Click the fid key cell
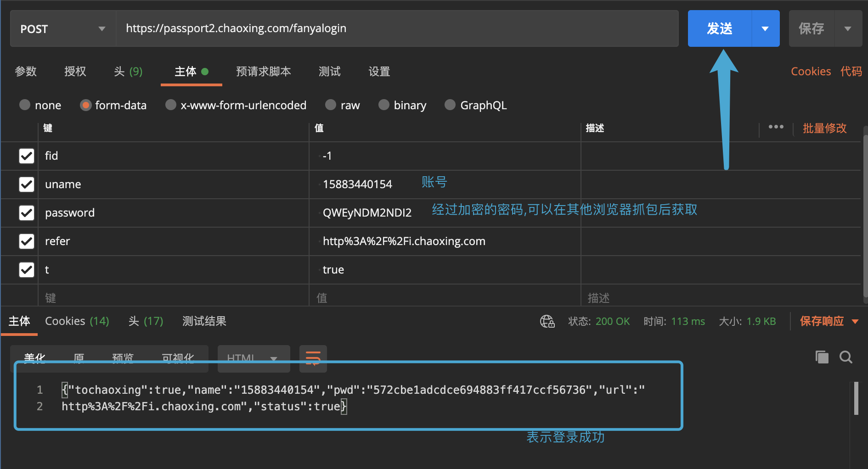Screen dimensions: 868x469 click(x=174, y=156)
